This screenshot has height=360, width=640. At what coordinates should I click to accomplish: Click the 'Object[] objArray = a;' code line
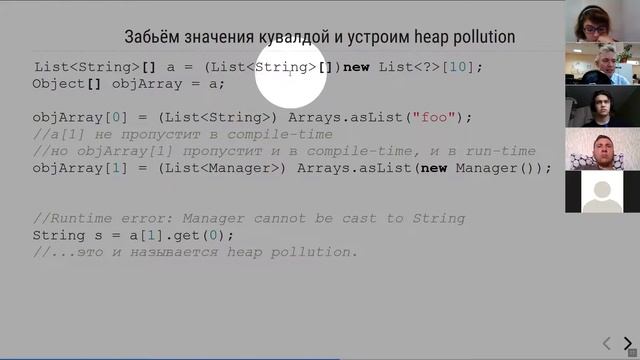pyautogui.click(x=129, y=84)
